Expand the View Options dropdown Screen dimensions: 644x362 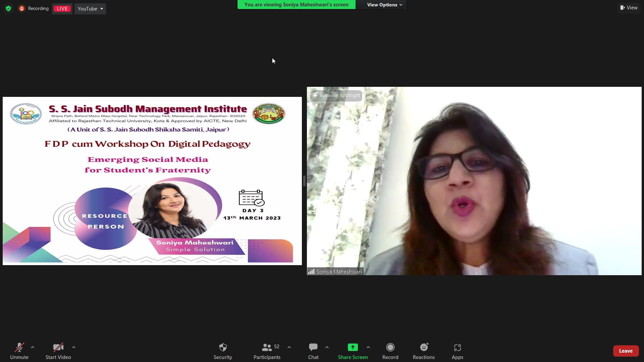point(384,5)
